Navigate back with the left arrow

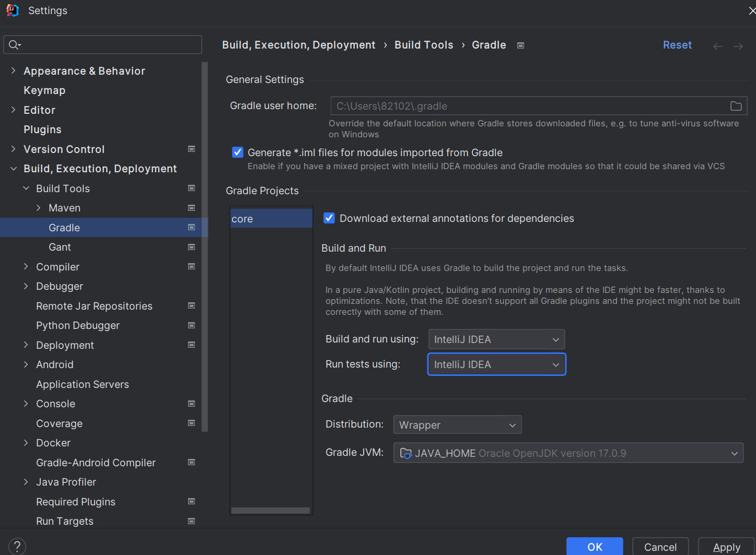tap(718, 46)
